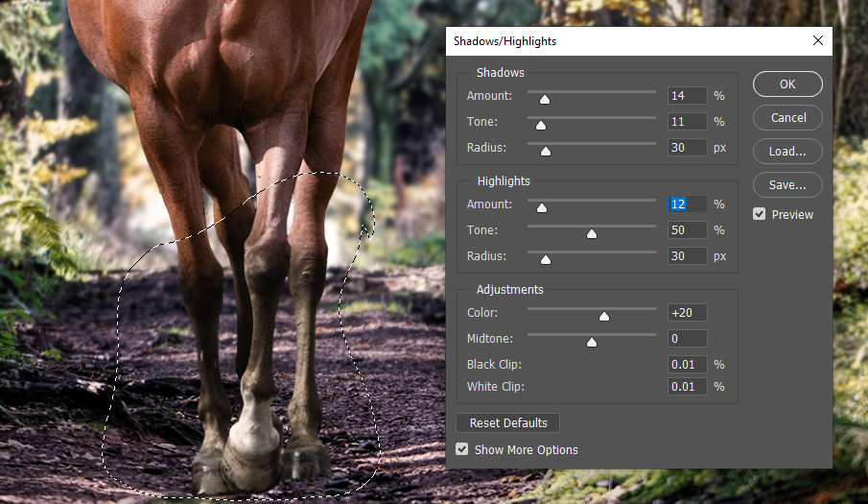Click the Color field showing +20
Screen dimensions: 868x504
pos(687,313)
